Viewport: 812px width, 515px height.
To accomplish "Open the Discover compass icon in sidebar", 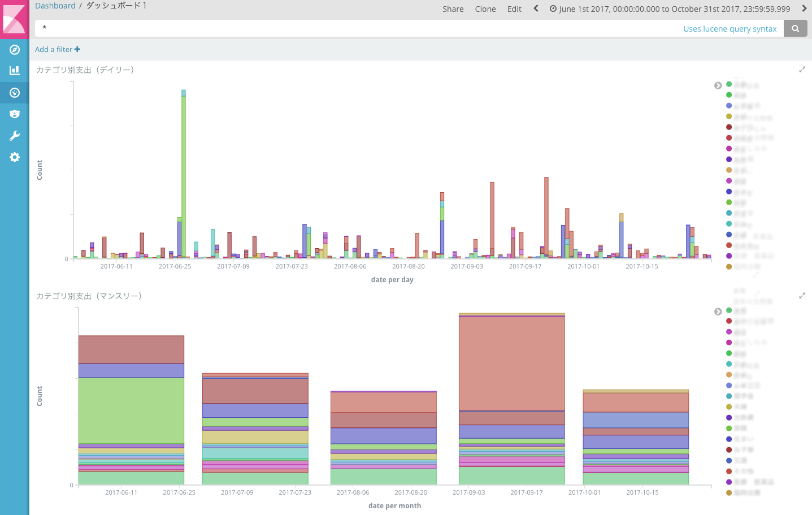I will [15, 50].
